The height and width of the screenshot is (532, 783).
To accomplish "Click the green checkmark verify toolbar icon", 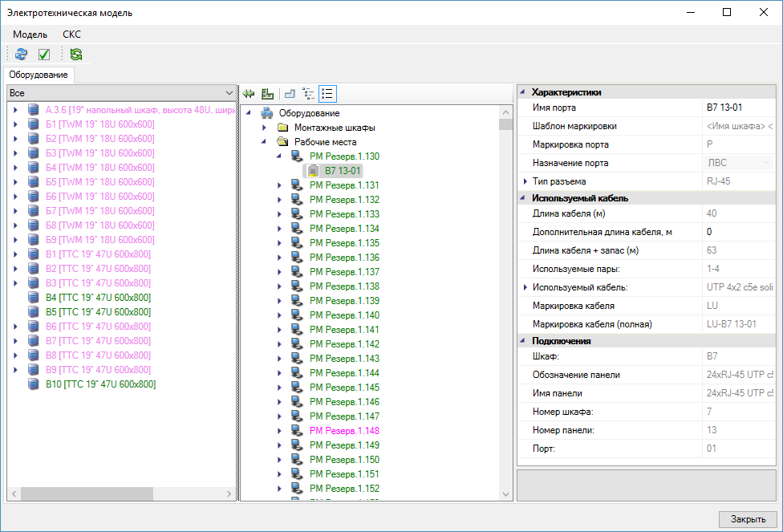I will point(44,54).
